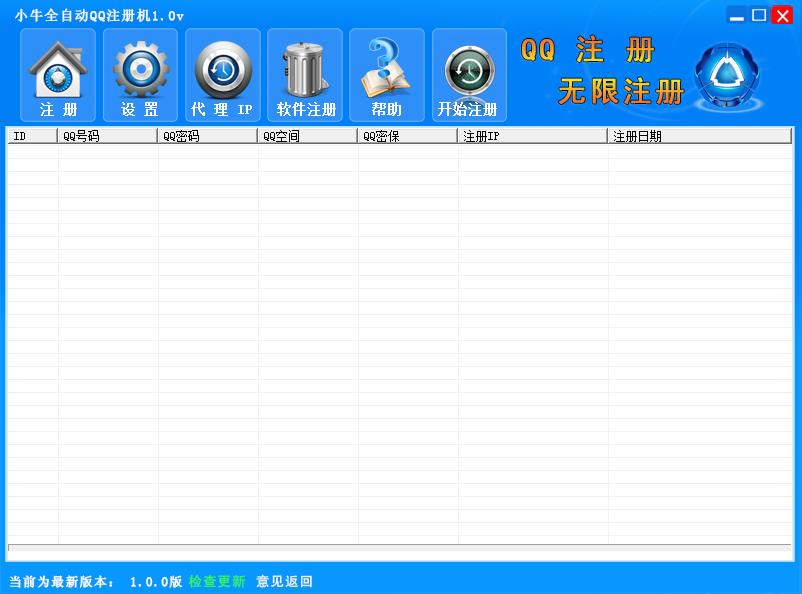Click the maximize window button

[758, 15]
